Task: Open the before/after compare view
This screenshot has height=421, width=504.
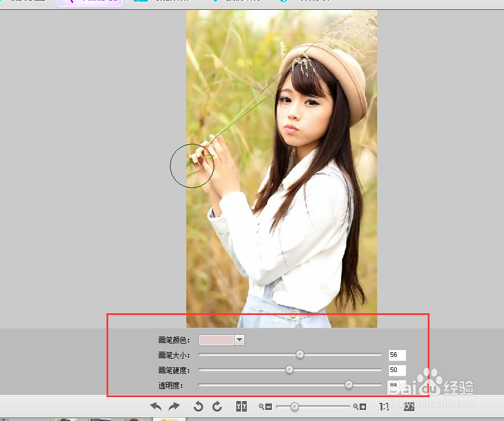Action: (x=242, y=406)
